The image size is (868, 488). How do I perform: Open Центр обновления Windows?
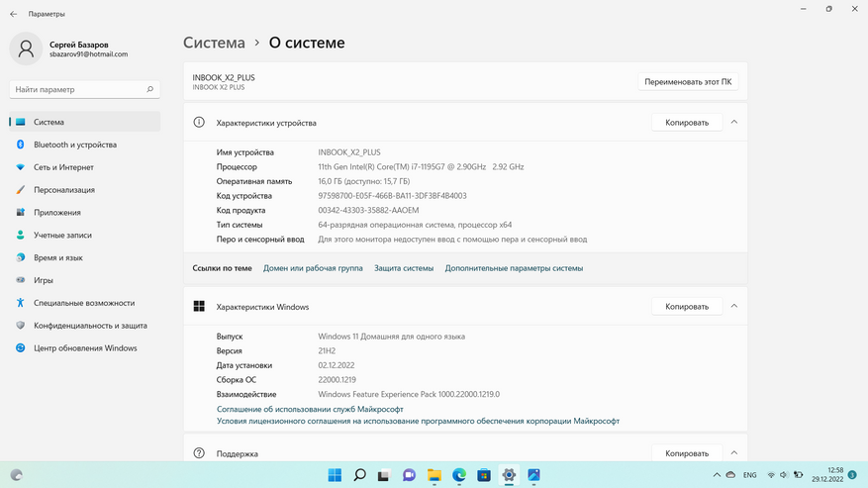85,348
